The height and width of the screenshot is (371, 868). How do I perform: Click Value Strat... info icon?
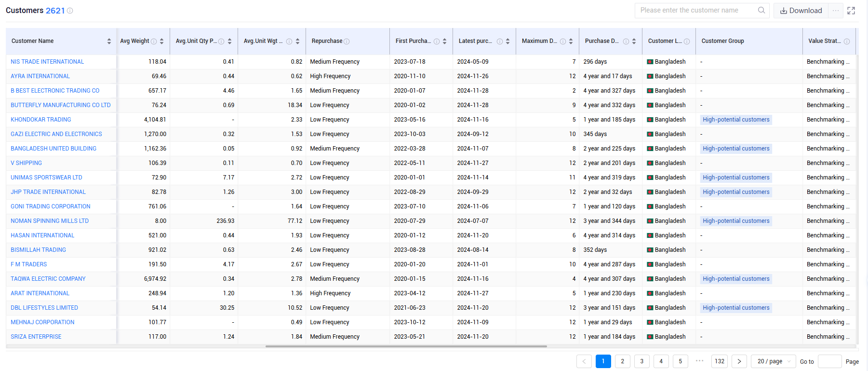[847, 41]
